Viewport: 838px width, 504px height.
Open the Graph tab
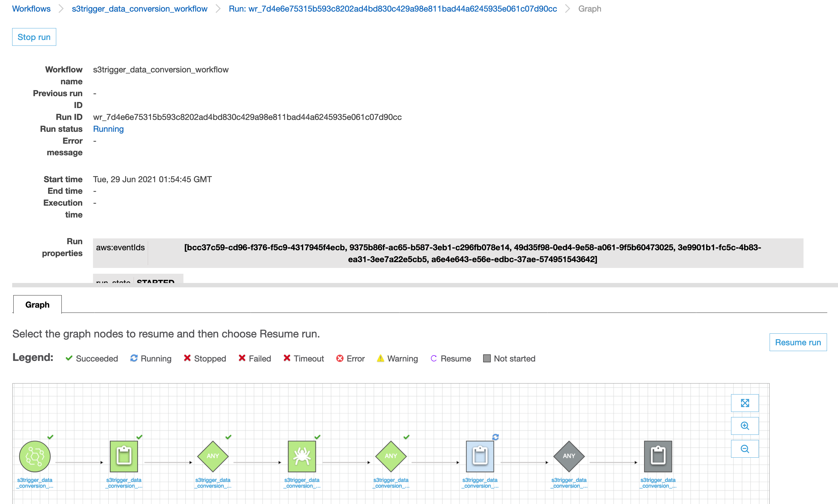37,305
